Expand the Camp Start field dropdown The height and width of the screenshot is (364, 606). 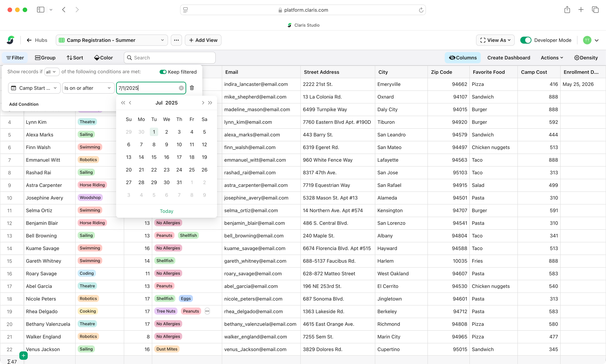click(34, 88)
